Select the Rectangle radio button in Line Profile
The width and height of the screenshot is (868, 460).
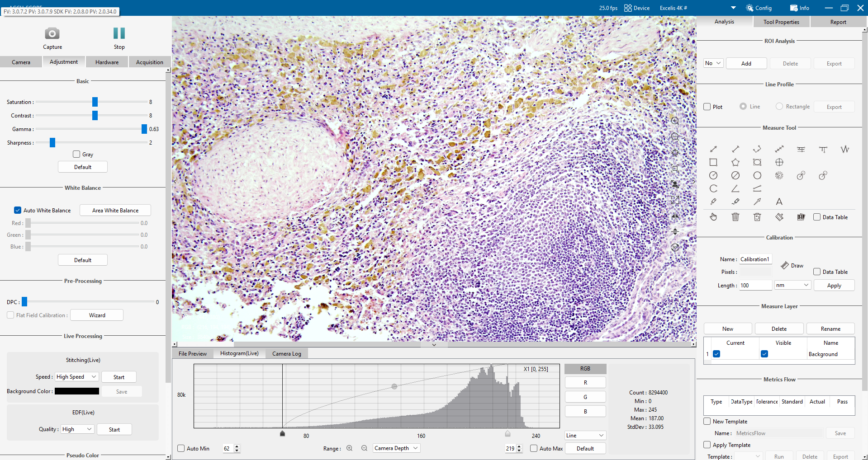(x=779, y=106)
